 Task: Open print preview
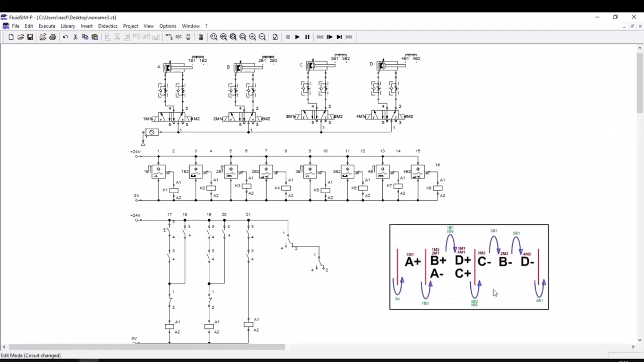43,37
